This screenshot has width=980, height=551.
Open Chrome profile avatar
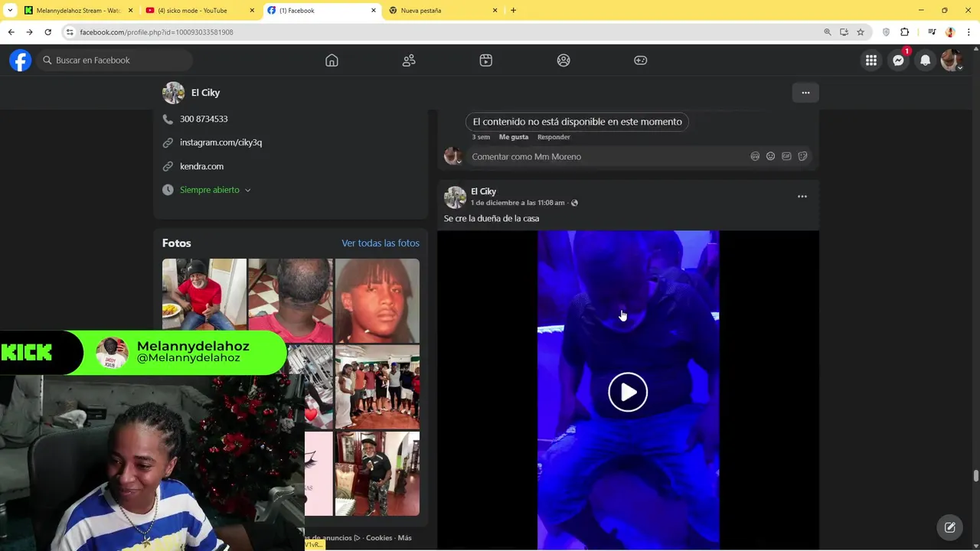tap(950, 32)
